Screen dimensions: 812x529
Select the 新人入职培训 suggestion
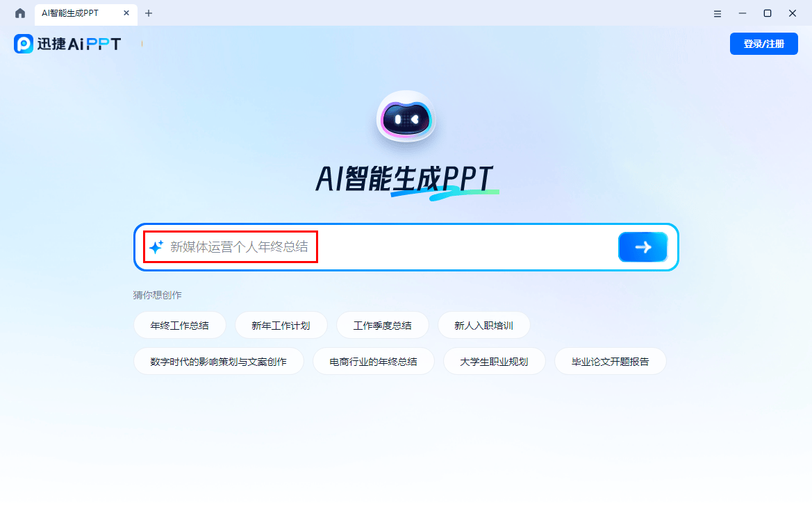coord(483,325)
